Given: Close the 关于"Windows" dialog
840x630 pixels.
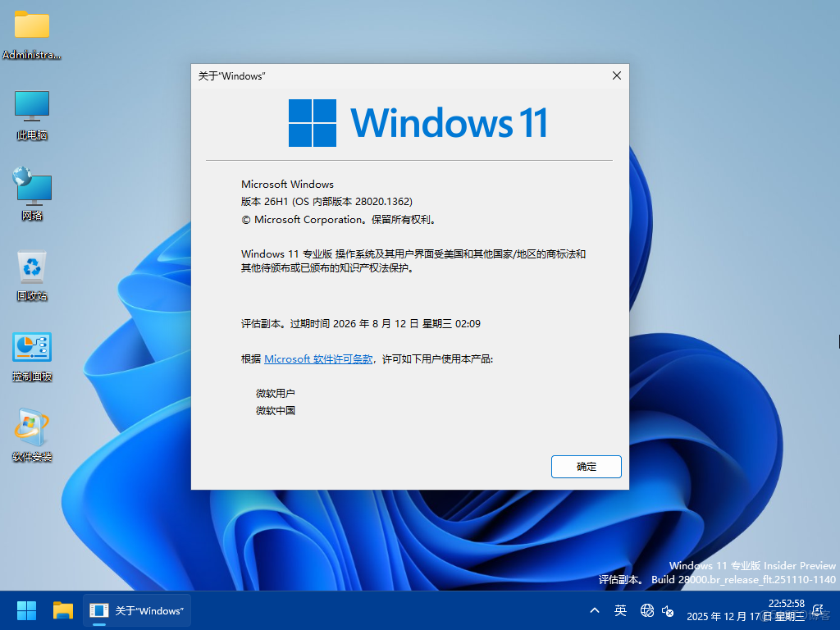Looking at the screenshot, I should (x=616, y=75).
